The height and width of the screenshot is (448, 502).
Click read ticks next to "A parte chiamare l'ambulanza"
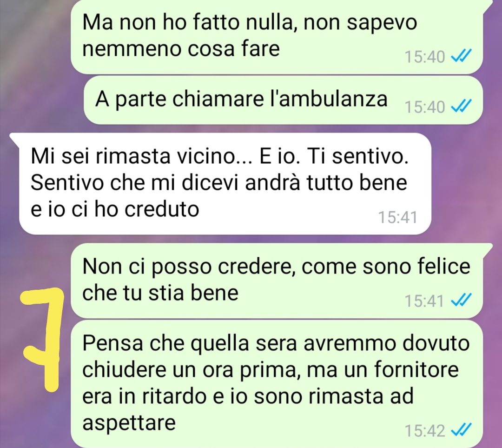461,106
